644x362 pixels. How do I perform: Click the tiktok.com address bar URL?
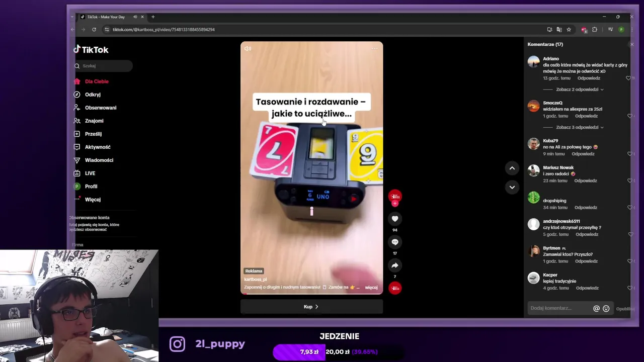pos(164,30)
